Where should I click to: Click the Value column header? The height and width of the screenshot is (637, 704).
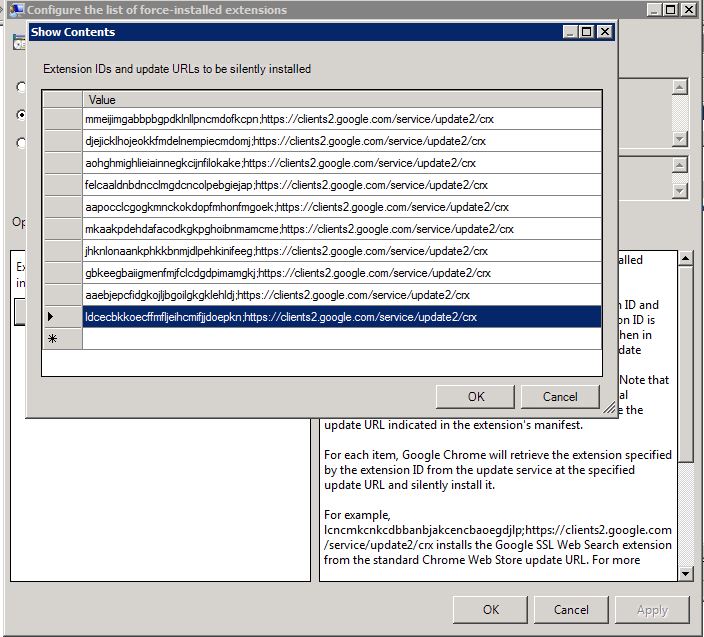pos(342,100)
